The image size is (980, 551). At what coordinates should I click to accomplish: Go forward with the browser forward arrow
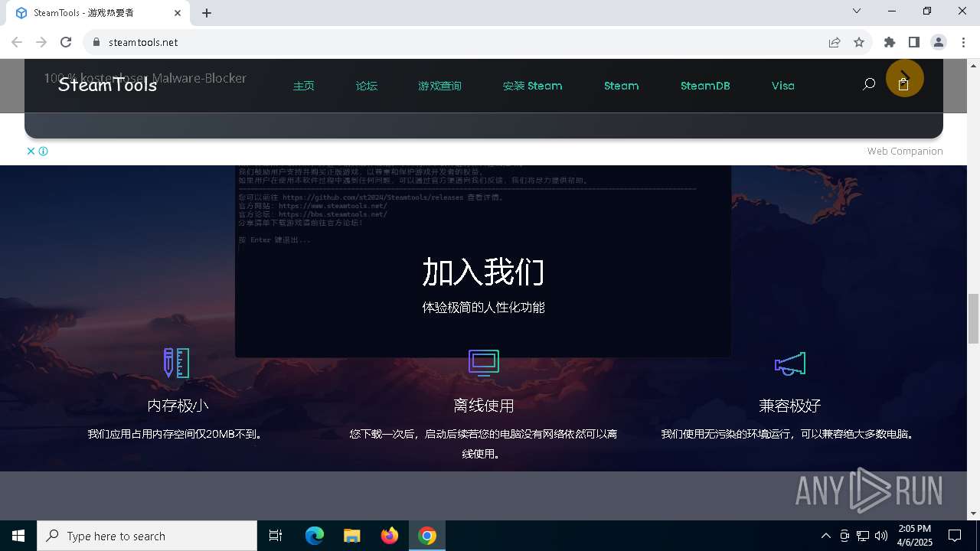[x=41, y=42]
